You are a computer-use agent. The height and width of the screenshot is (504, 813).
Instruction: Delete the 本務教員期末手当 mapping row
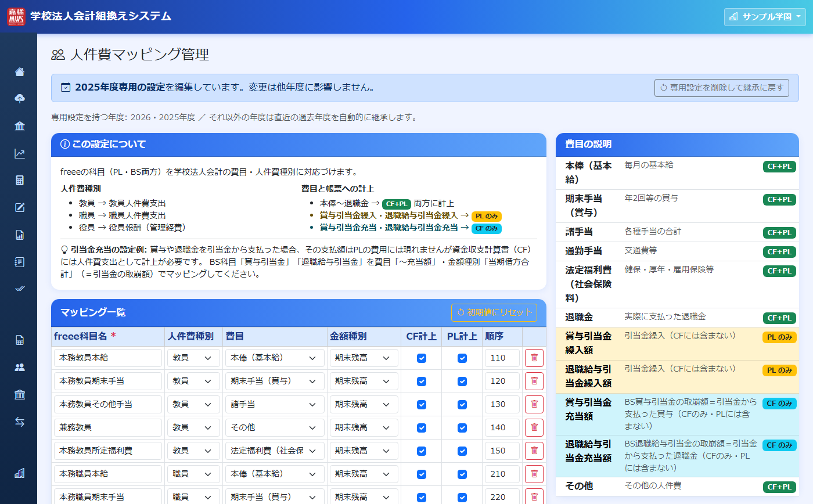coord(534,381)
